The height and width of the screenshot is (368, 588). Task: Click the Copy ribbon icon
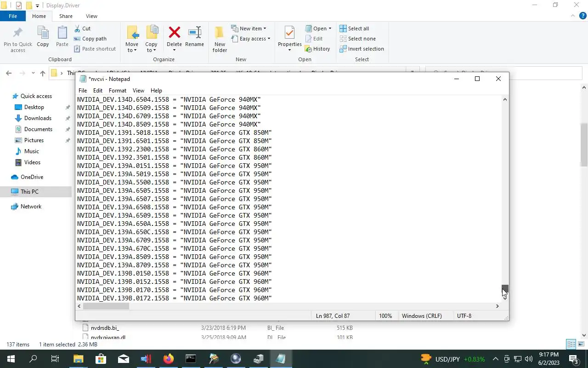click(x=43, y=37)
